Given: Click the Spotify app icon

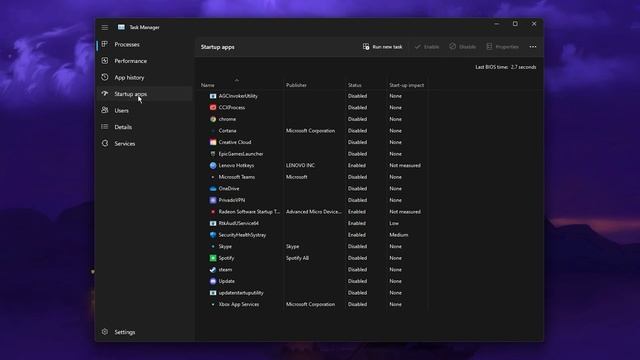Looking at the screenshot, I should click(213, 258).
